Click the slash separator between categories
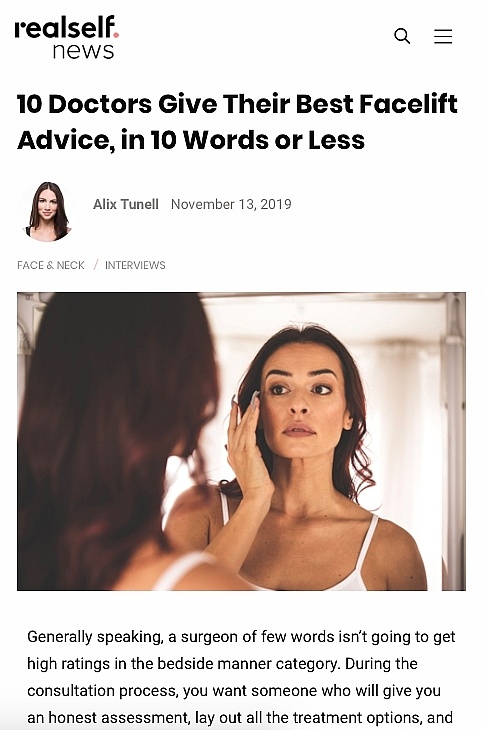Image resolution: width=485 pixels, height=730 pixels. (96, 265)
